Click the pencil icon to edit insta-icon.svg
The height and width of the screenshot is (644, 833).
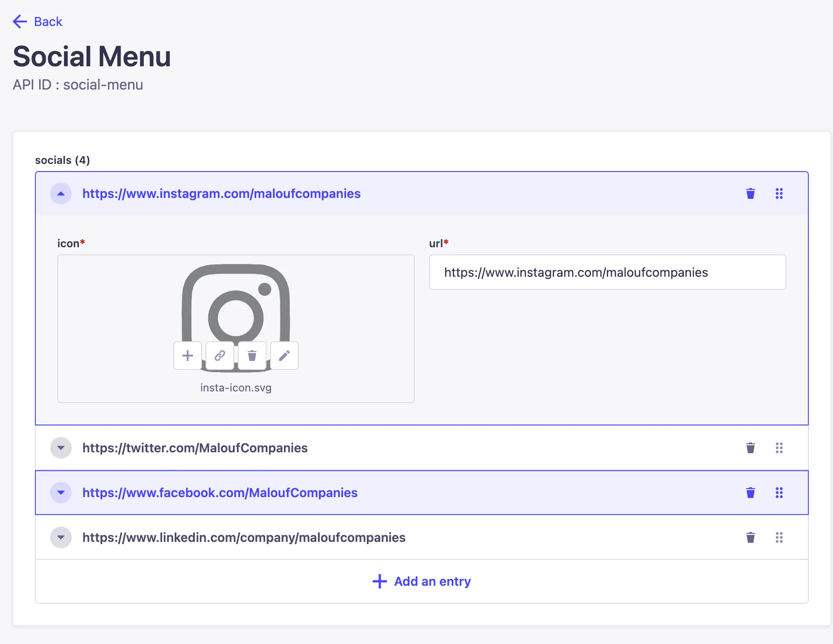(284, 356)
